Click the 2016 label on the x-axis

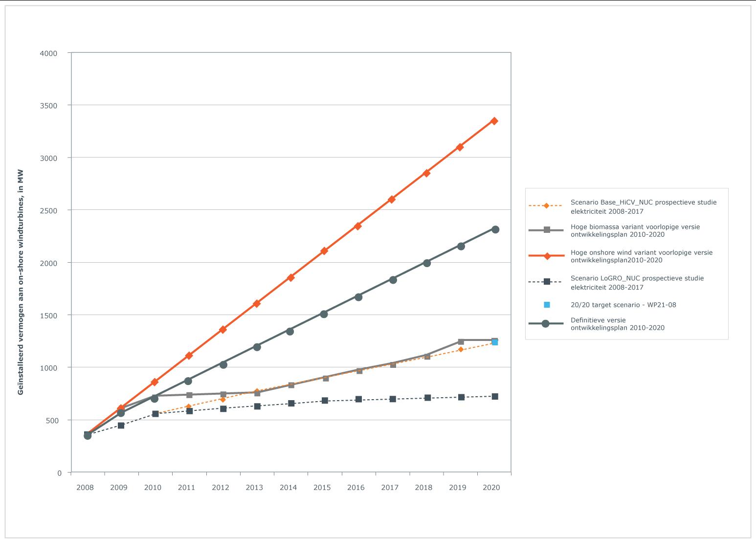pos(356,488)
